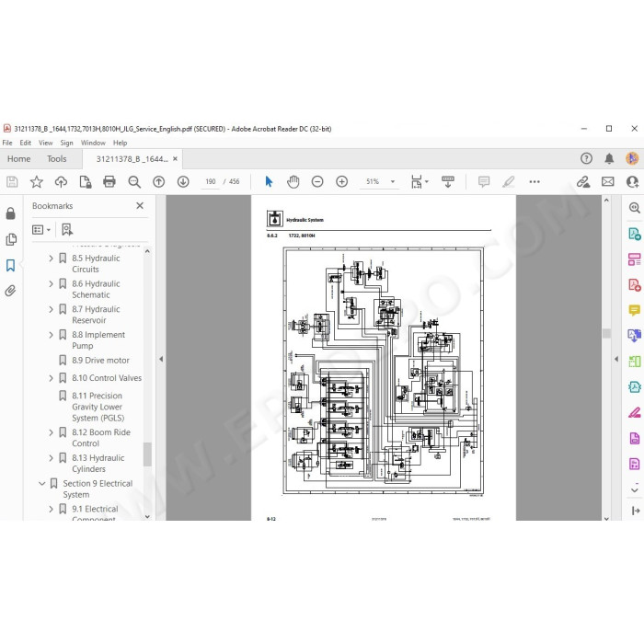Open the Fill and Sign tool in right pane
Viewport: 644px width, 644px height.
(x=634, y=412)
